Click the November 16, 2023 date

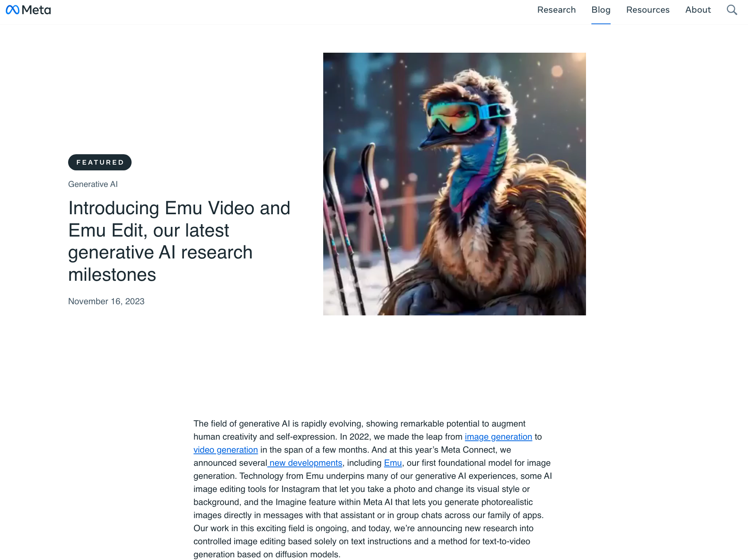106,301
